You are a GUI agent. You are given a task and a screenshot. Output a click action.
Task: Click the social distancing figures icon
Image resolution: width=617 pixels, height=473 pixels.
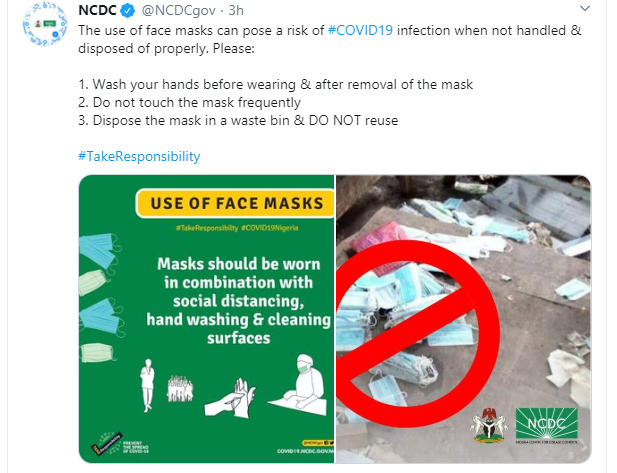point(165,386)
